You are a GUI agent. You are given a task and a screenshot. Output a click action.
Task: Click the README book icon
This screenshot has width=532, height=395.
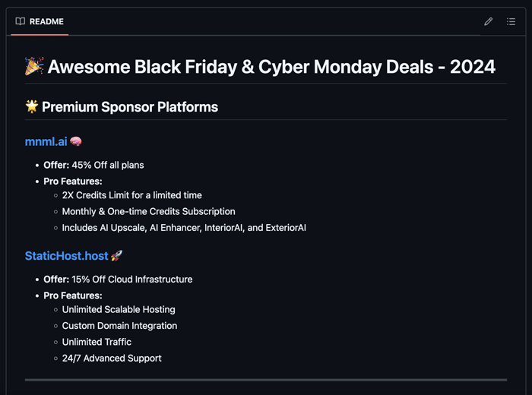[21, 21]
